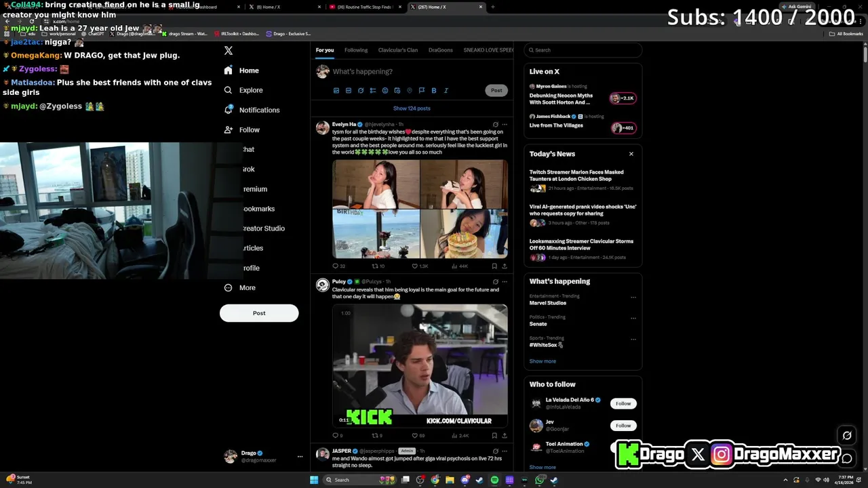Follow Jev account
Screen dimensions: 868x488
[623, 426]
